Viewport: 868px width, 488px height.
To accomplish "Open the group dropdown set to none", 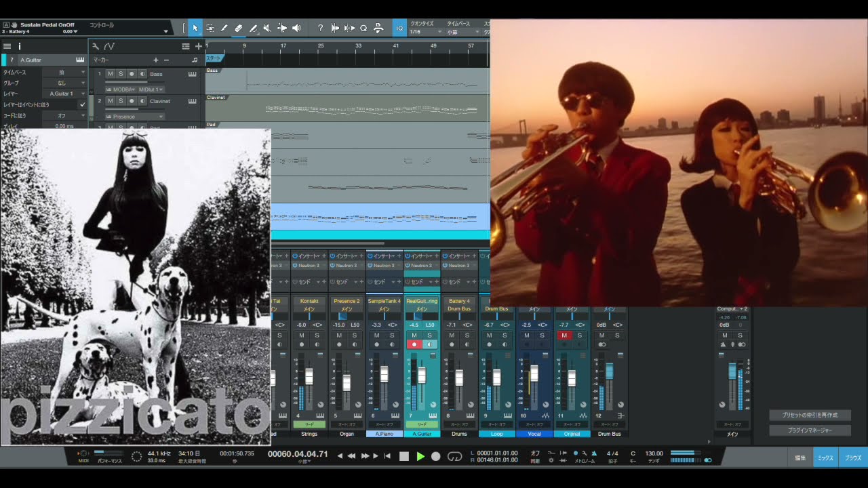I will [64, 83].
